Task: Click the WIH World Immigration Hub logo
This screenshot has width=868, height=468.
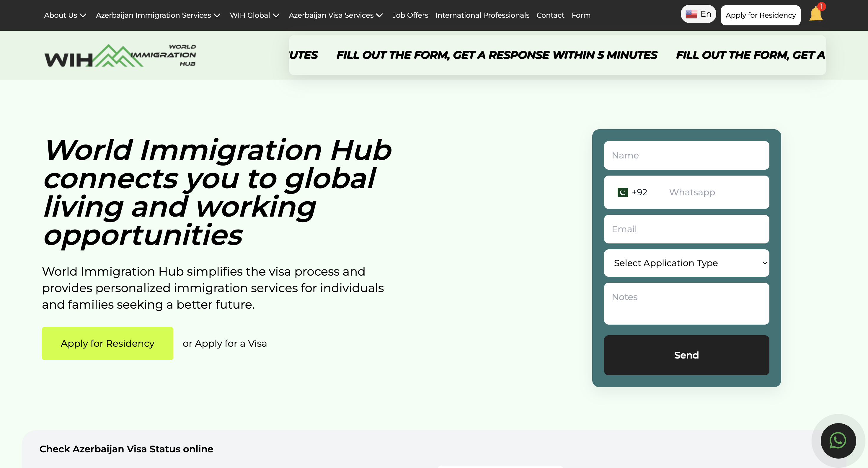Action: click(120, 55)
